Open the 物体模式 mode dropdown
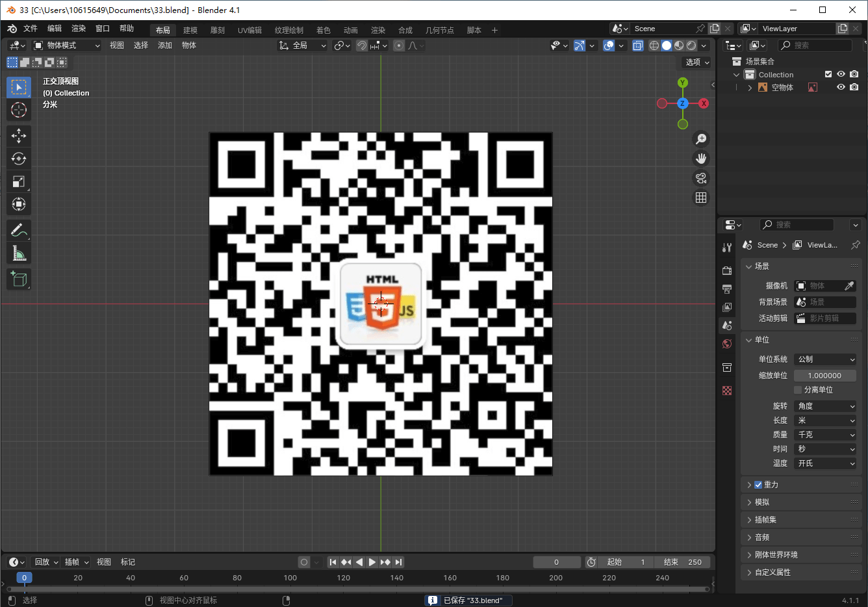This screenshot has height=607, width=868. click(67, 45)
